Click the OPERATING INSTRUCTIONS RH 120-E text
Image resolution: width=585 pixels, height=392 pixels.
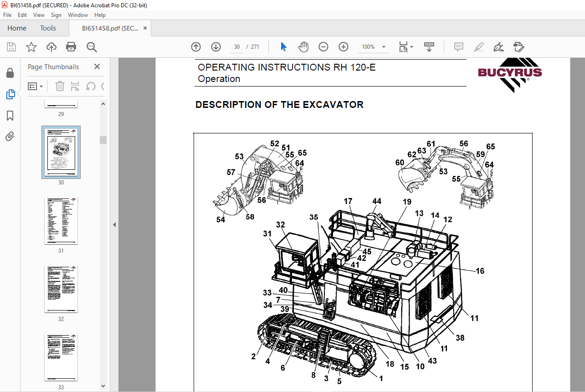click(287, 67)
